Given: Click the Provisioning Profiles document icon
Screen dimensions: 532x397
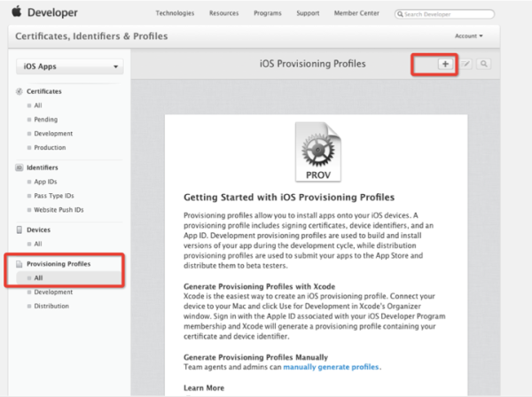Looking at the screenshot, I should pyautogui.click(x=20, y=264).
